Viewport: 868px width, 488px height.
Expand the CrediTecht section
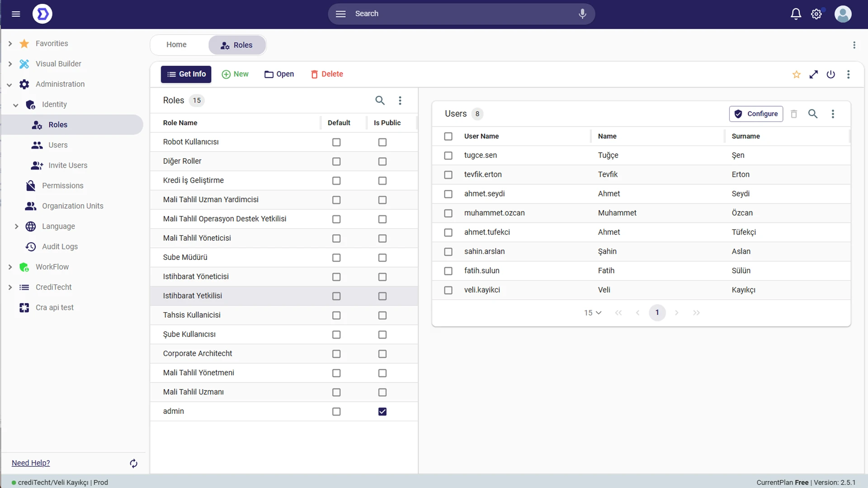coord(10,287)
